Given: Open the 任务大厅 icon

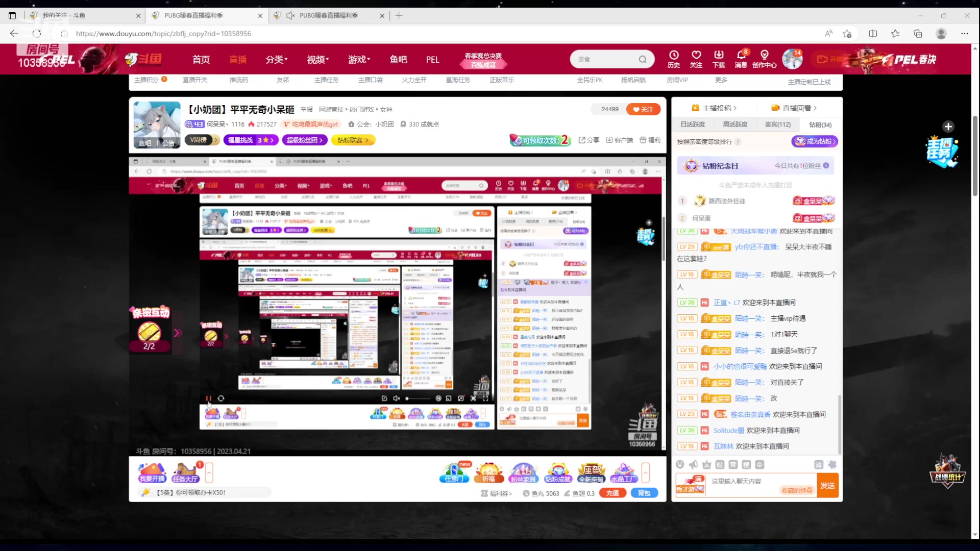Looking at the screenshot, I should (185, 472).
